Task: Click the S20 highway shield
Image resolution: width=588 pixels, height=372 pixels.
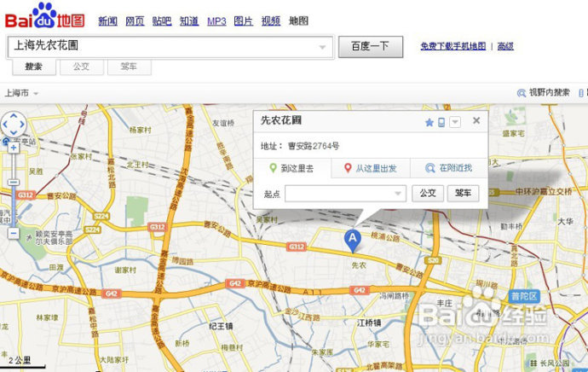Action: [x=433, y=260]
